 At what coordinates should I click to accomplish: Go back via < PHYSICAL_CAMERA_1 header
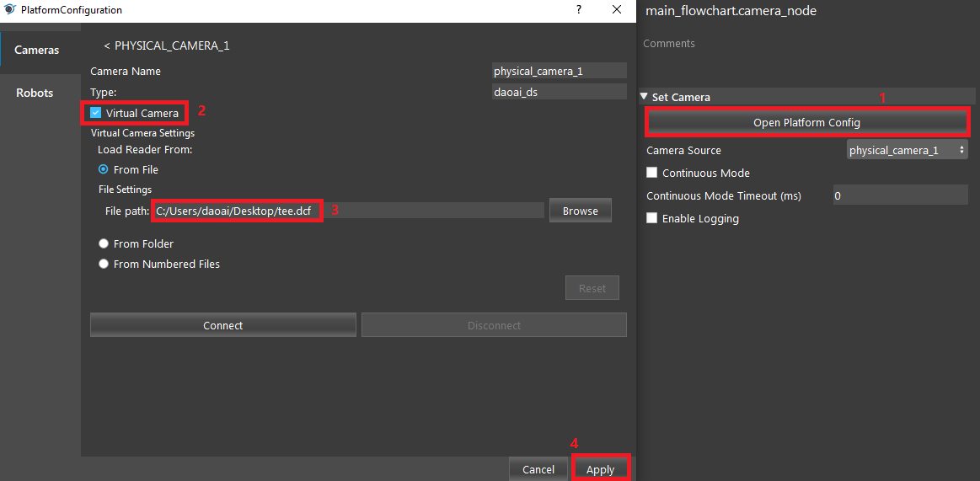[x=167, y=46]
